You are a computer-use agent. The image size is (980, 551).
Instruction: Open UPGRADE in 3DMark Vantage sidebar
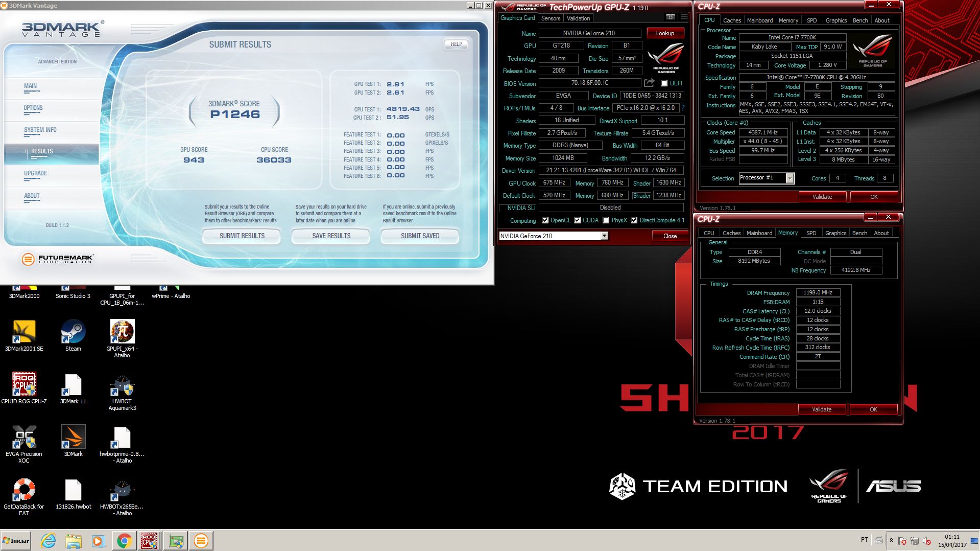point(35,173)
